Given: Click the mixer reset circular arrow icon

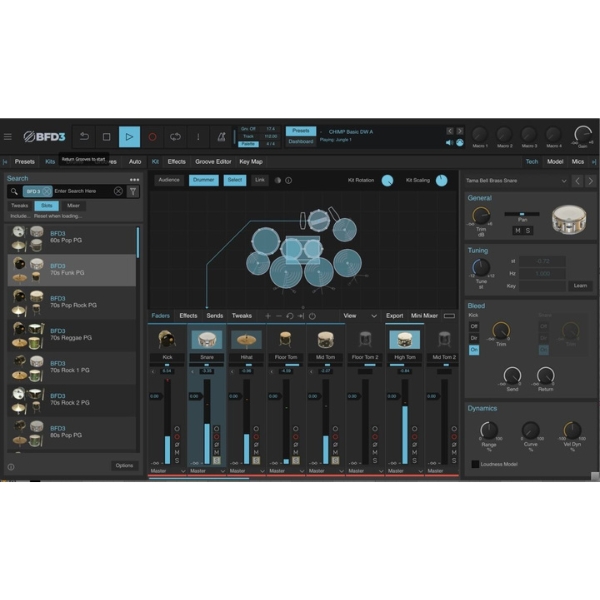Looking at the screenshot, I should click(290, 316).
